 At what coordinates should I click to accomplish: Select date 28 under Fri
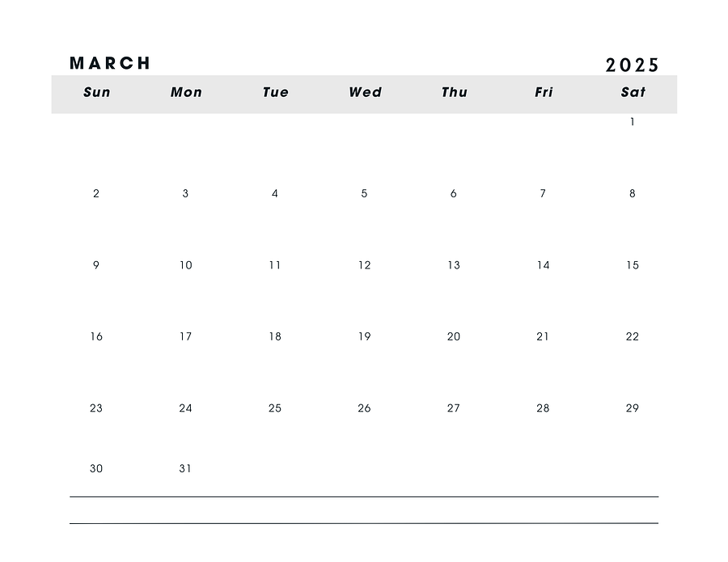(x=543, y=408)
